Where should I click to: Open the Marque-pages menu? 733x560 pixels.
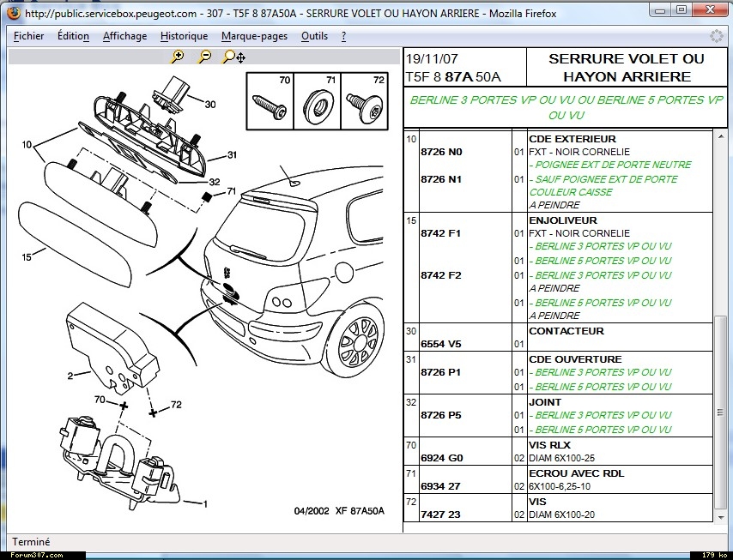pos(254,36)
